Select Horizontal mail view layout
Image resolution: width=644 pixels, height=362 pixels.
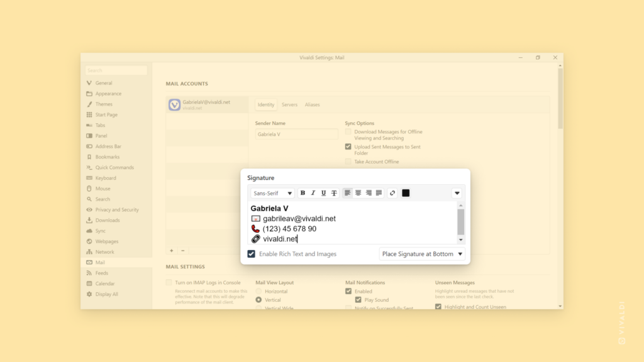tap(258, 292)
